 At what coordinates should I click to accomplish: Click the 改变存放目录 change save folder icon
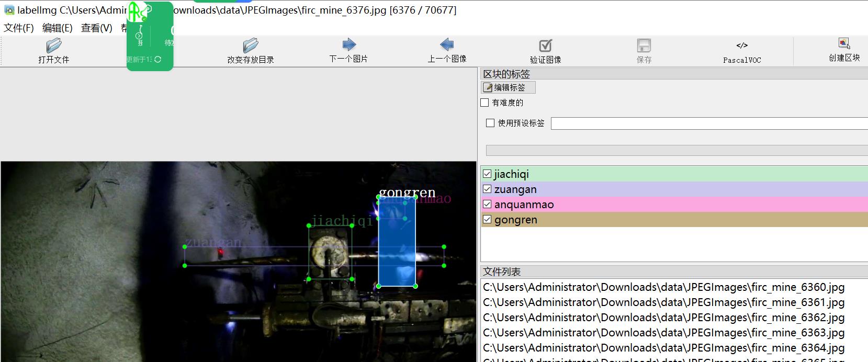[251, 46]
